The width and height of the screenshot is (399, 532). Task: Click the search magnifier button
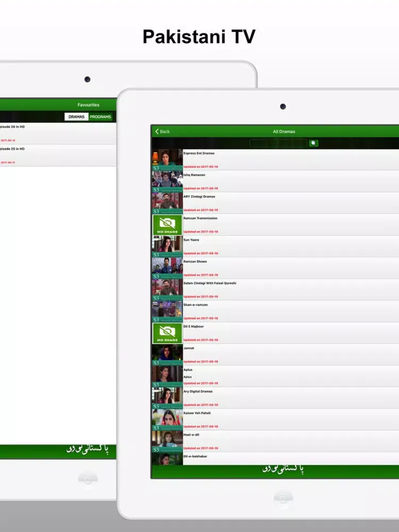tap(313, 143)
